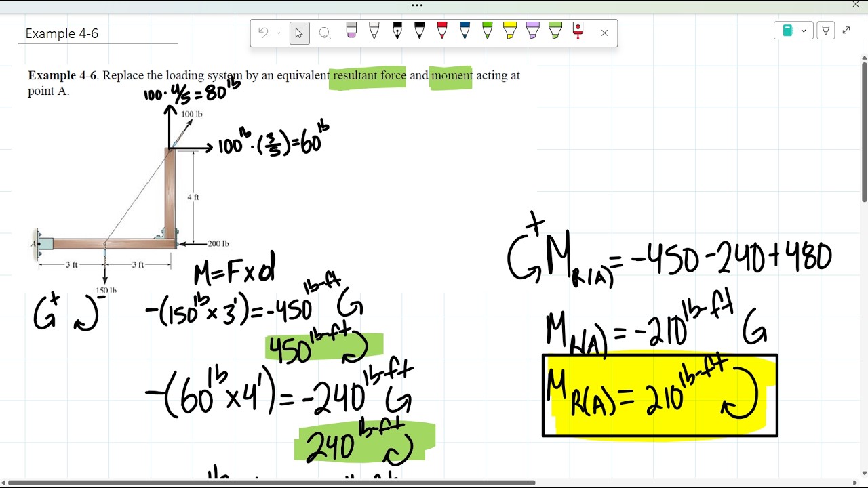Open the three-dot menu at top
This screenshot has width=868, height=488.
pyautogui.click(x=417, y=5)
